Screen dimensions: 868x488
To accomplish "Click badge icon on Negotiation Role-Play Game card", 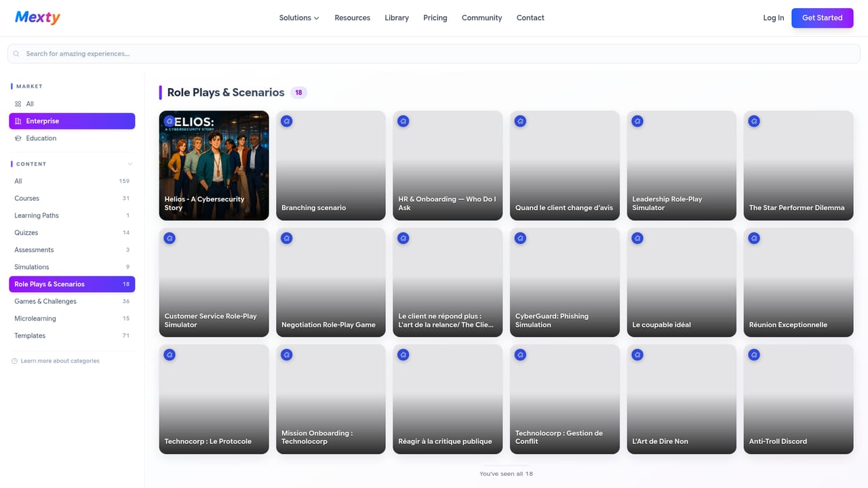I will [286, 238].
